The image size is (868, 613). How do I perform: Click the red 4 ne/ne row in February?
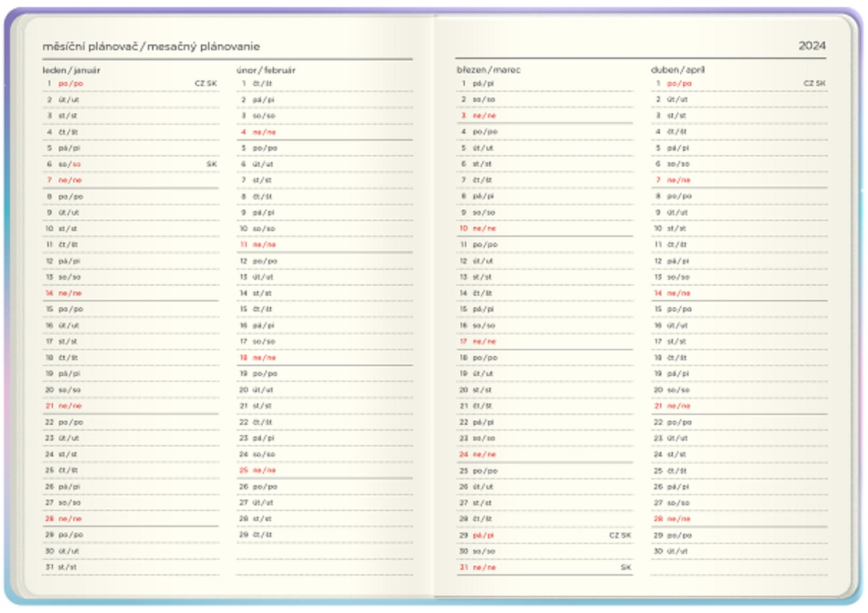click(324, 132)
